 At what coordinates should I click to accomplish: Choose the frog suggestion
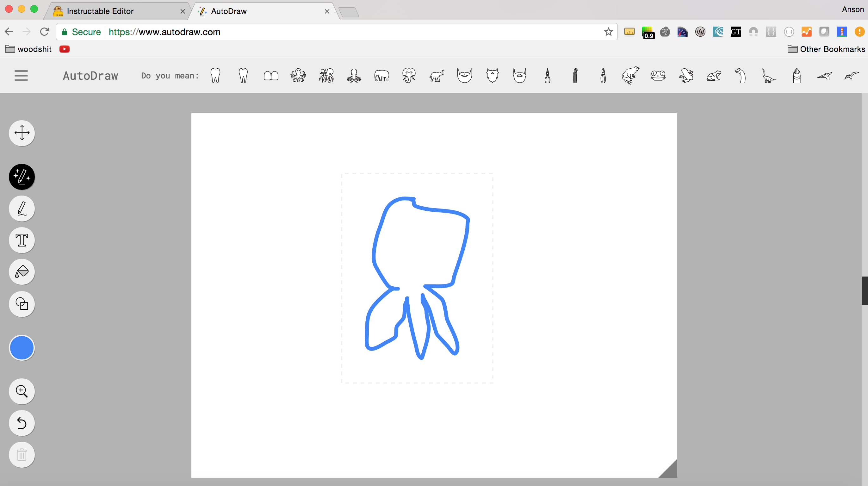(630, 76)
